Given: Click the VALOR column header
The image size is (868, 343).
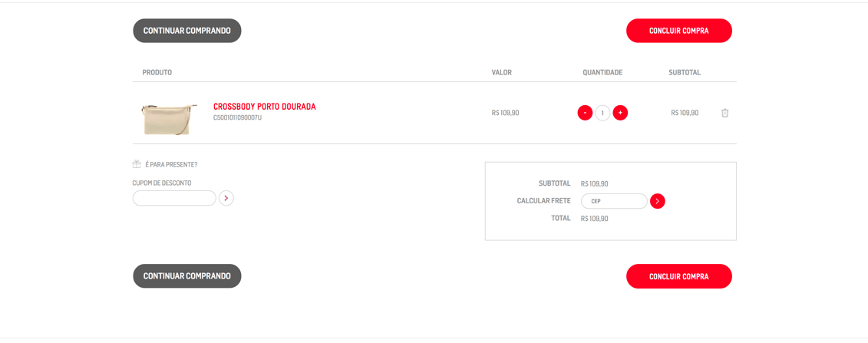Looking at the screenshot, I should [x=501, y=72].
